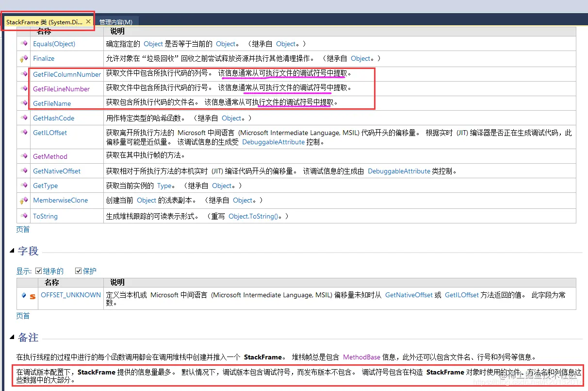The height and width of the screenshot is (391, 588).
Task: Open the GetType method link
Action: (x=46, y=186)
